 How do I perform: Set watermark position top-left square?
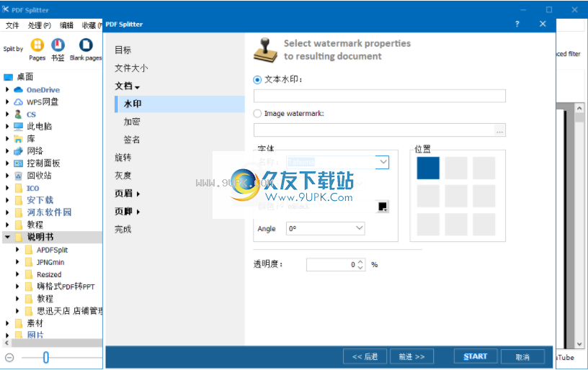coord(428,168)
